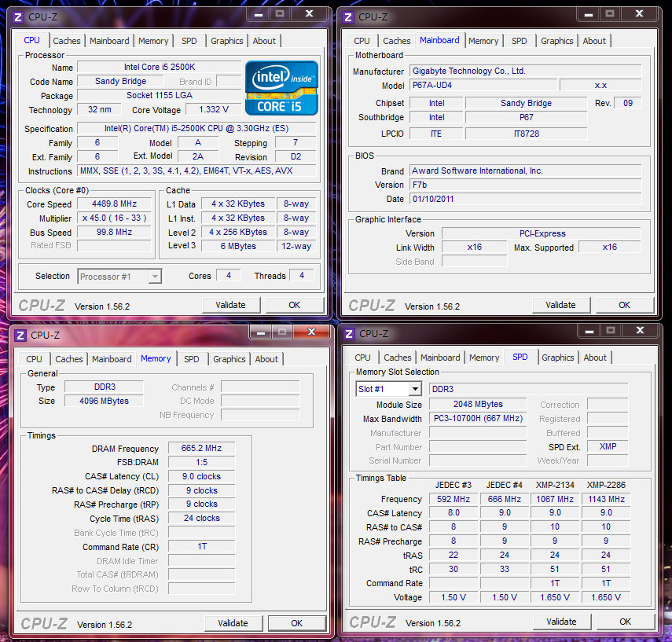The height and width of the screenshot is (642, 672).
Task: Click the Specification field with i5-2500K CPU
Action: tap(197, 128)
